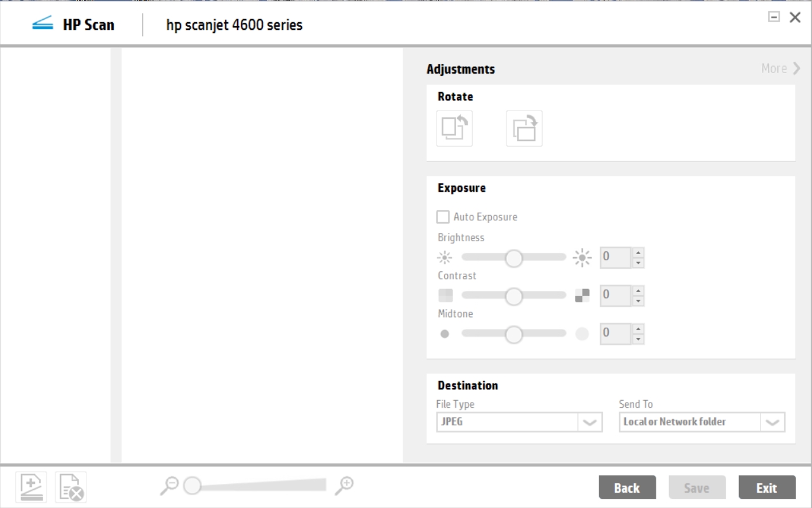Click the Brightness slider handle
Viewport: 812px width, 508px height.
(x=513, y=258)
